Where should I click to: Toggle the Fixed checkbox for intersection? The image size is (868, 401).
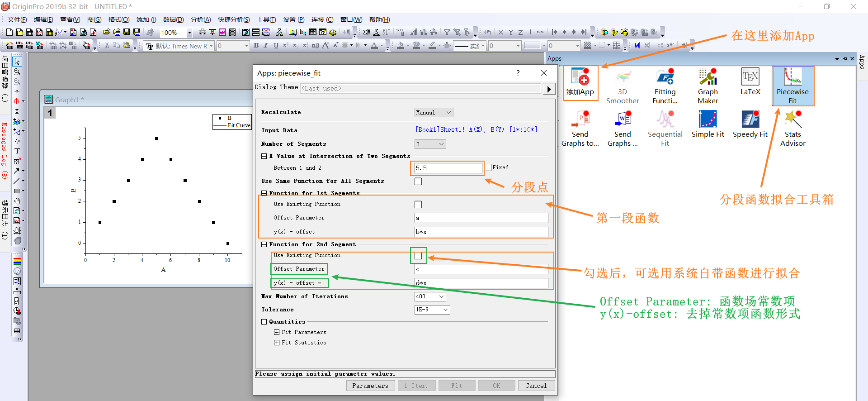488,167
